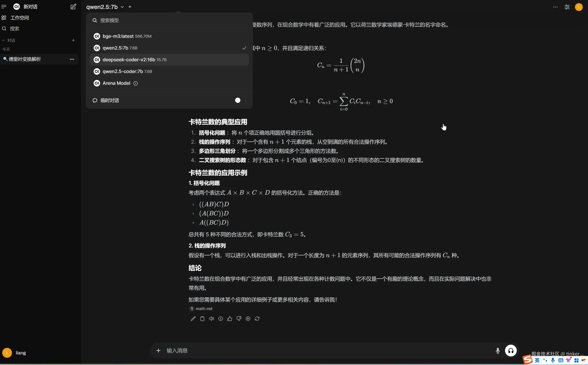Click the regenerate response icon
The height and width of the screenshot is (365, 588).
coord(257,319)
